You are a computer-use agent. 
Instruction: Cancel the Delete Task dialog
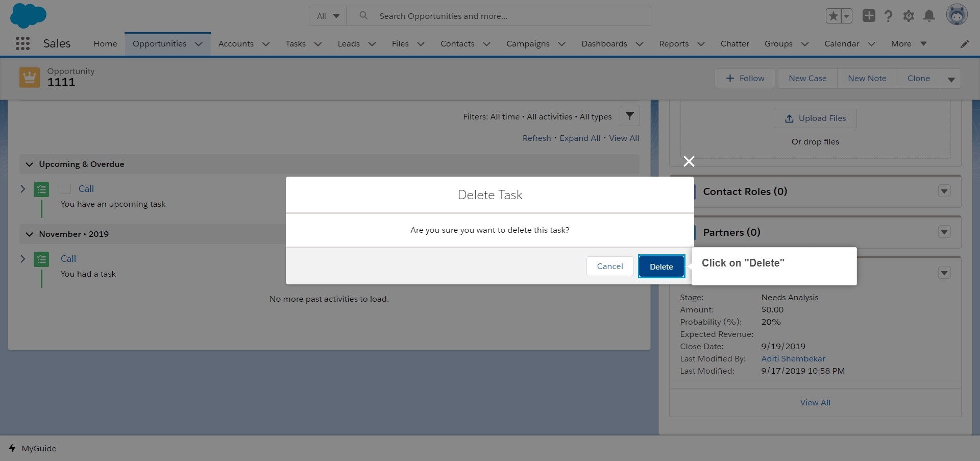[610, 266]
